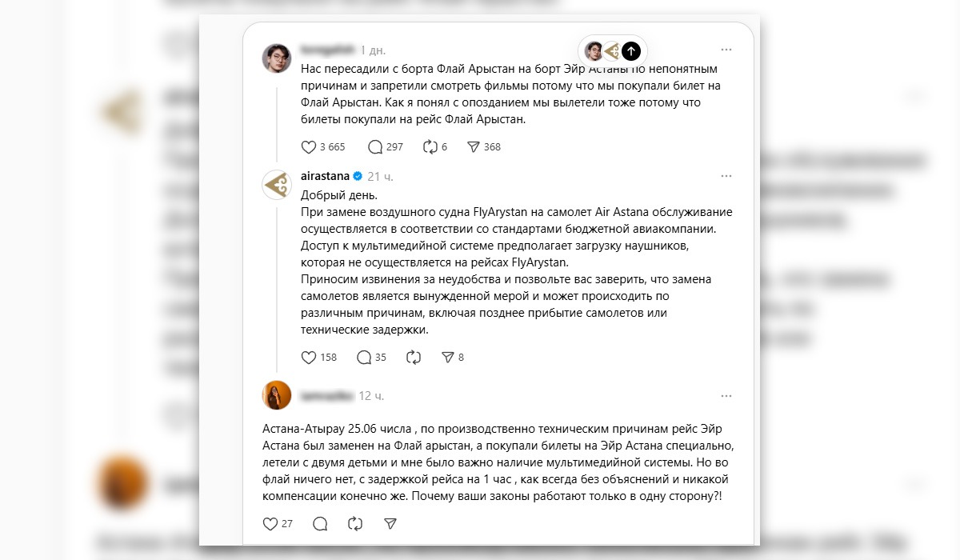
Task: Share the first post showing 368 shares
Action: pos(483,147)
